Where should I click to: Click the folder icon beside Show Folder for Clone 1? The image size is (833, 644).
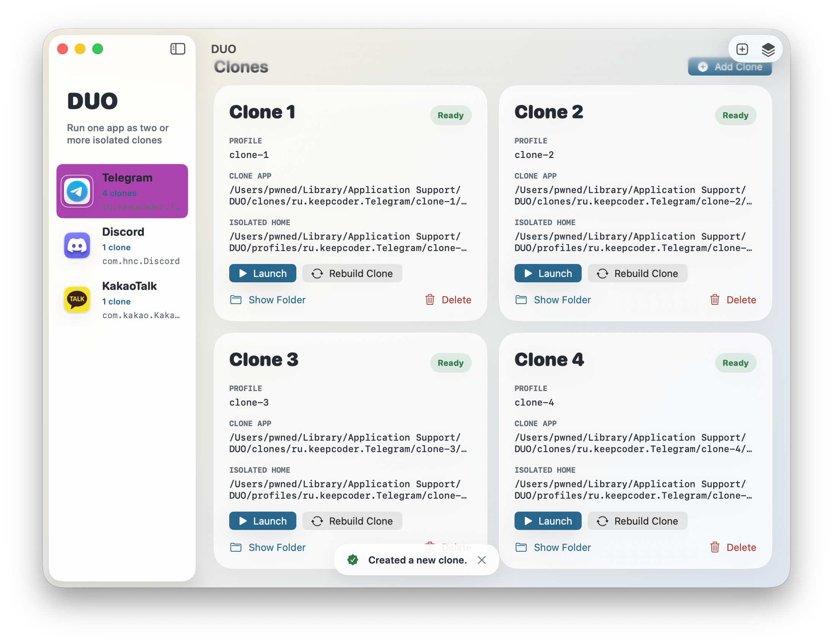point(236,300)
